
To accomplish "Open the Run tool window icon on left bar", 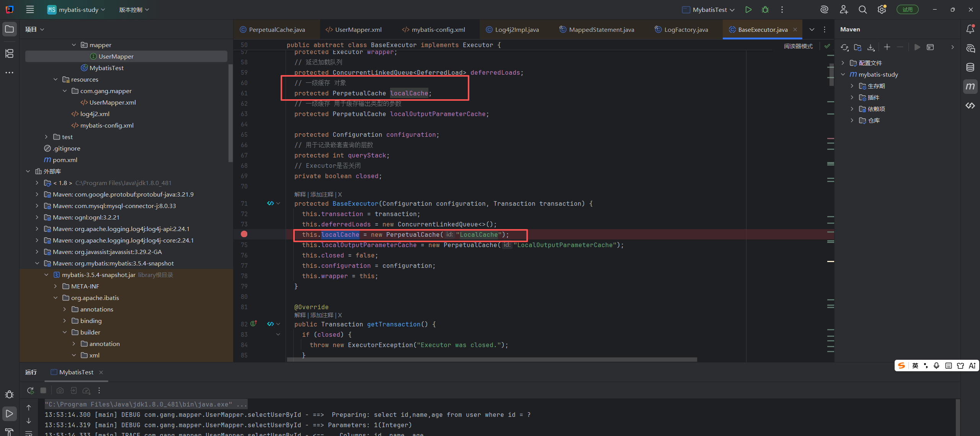I will [x=10, y=414].
